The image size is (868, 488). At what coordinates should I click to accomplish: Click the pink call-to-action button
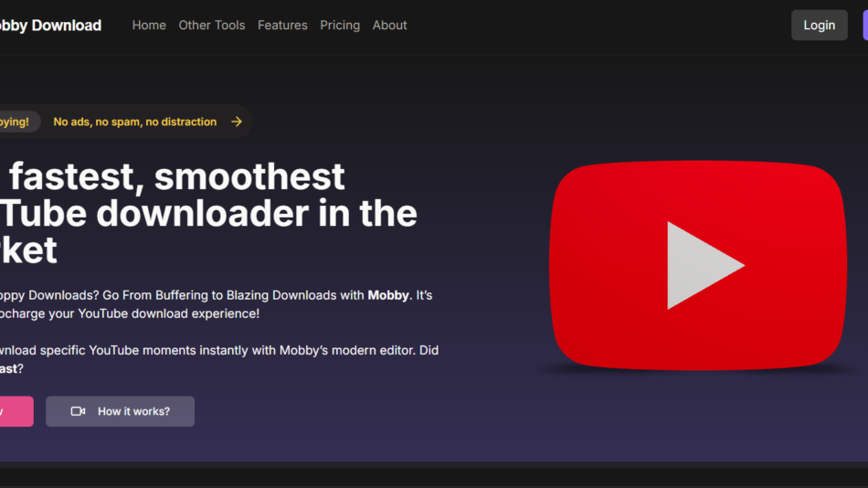[16, 411]
